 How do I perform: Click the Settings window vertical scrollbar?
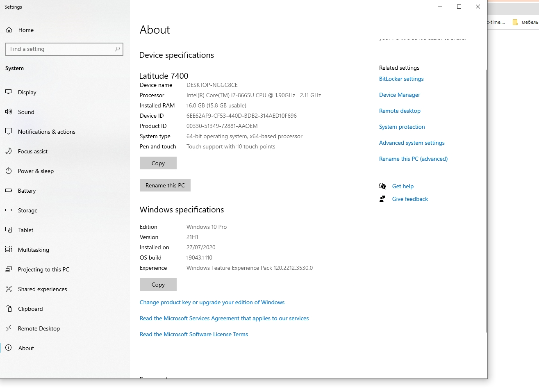coord(486,201)
